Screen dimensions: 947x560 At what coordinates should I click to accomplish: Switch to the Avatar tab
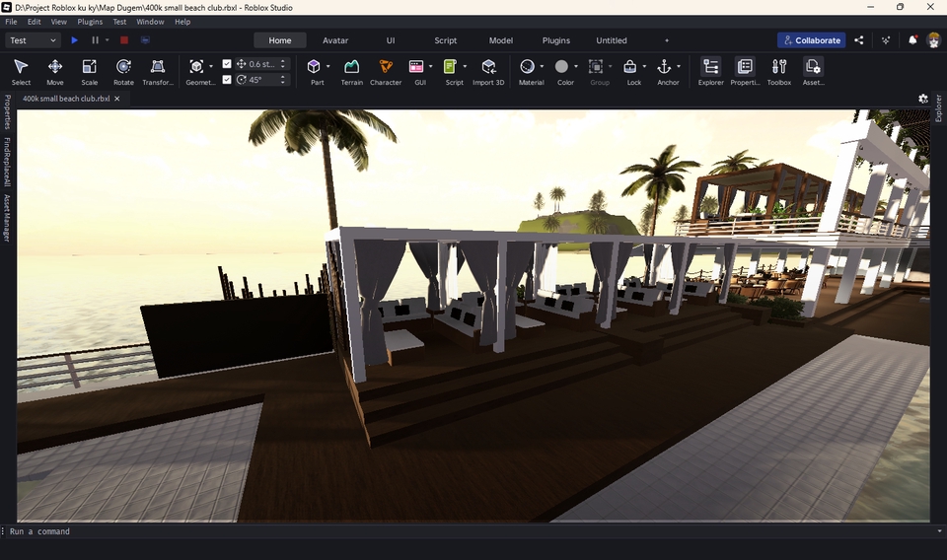click(x=335, y=40)
